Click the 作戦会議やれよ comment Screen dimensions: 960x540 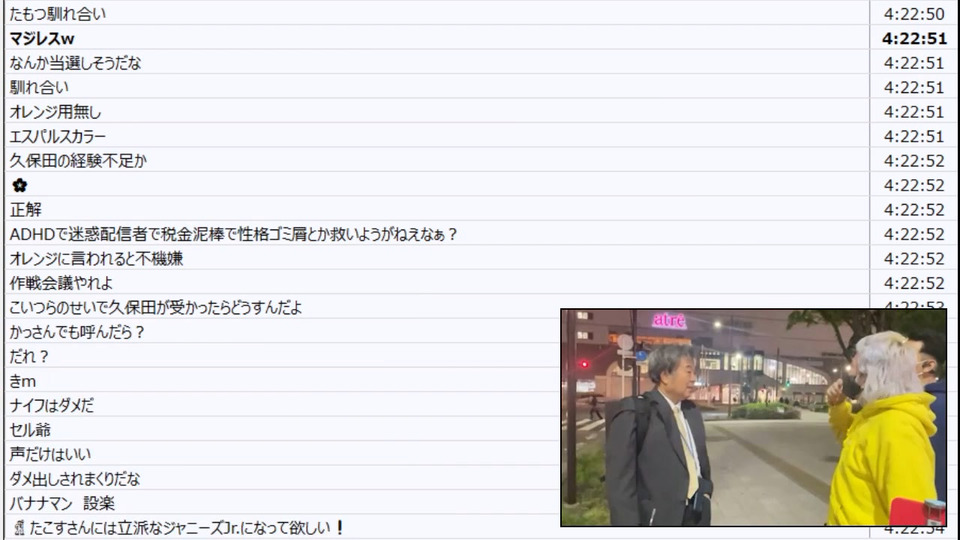point(61,283)
